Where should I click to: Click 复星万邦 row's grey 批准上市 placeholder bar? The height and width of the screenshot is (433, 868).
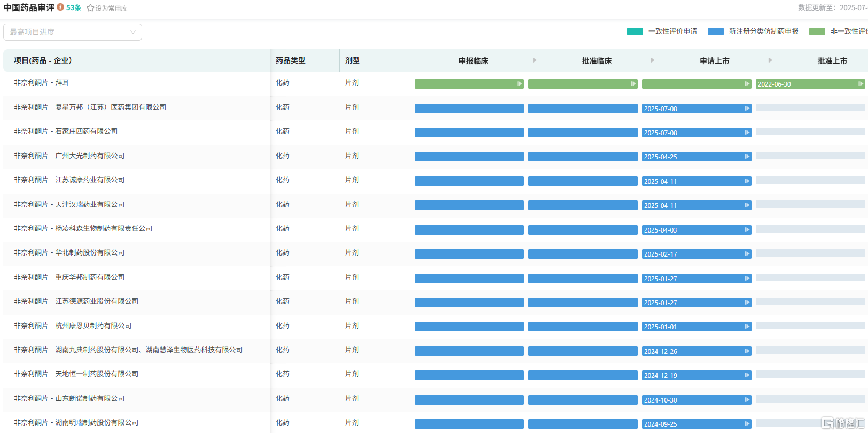[810, 107]
